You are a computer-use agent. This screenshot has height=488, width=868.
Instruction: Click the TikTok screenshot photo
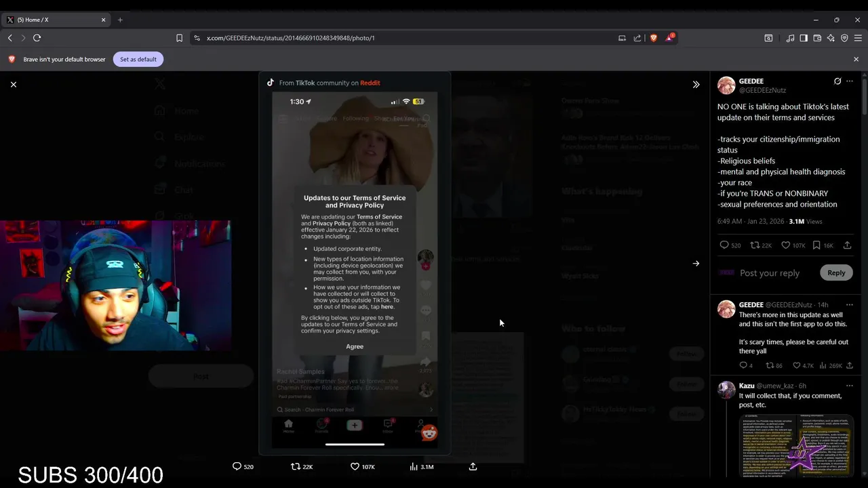click(x=355, y=264)
